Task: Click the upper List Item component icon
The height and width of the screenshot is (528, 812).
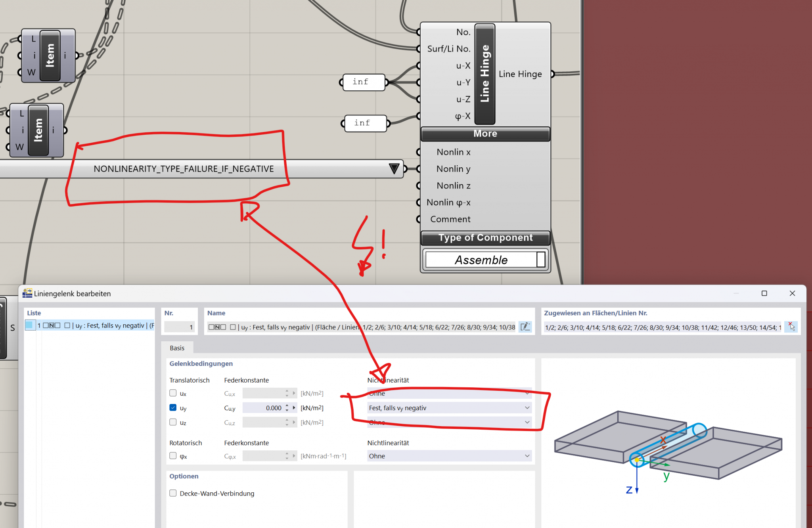Action: pyautogui.click(x=50, y=55)
